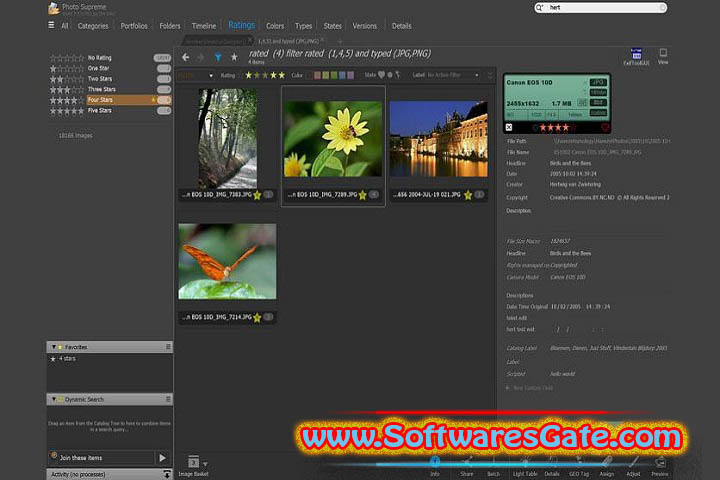Go back with the left arrow
Screen dimensions: 720x480
pyautogui.click(x=186, y=57)
